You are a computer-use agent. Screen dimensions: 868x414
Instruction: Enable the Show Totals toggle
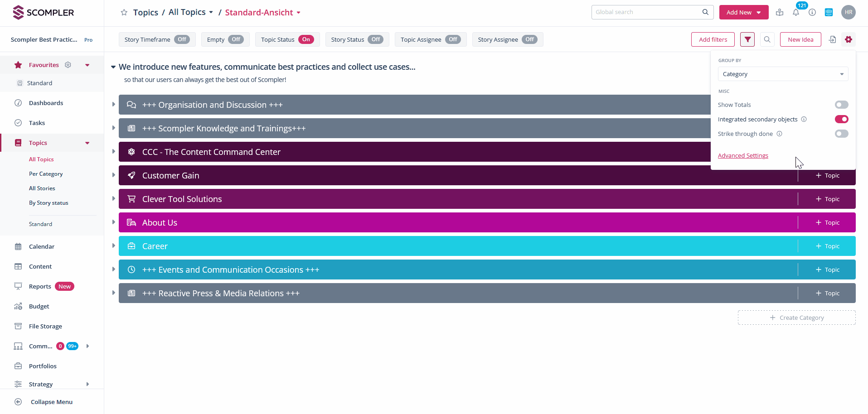point(841,105)
